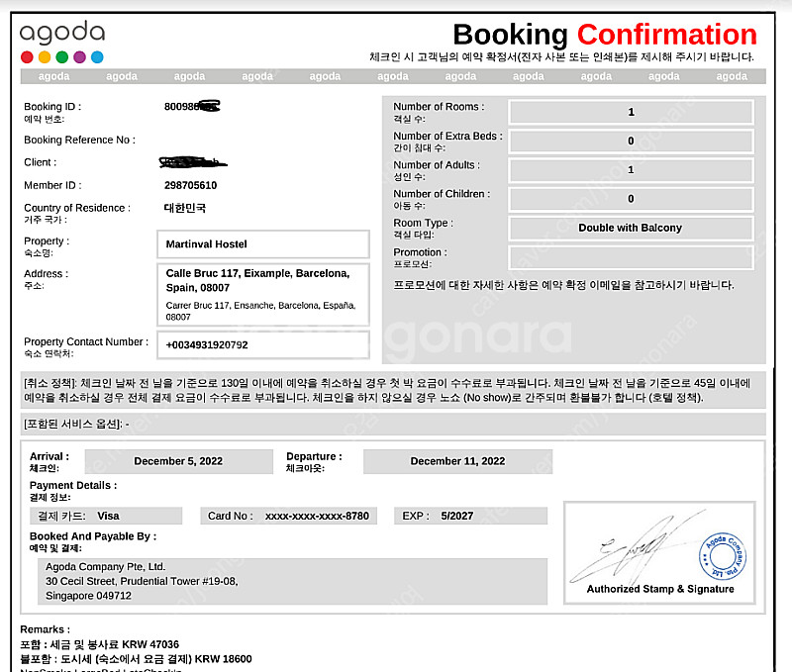Viewport: 792px width, 672px height.
Task: Click the "Booking ID :" label
Action: (x=52, y=107)
